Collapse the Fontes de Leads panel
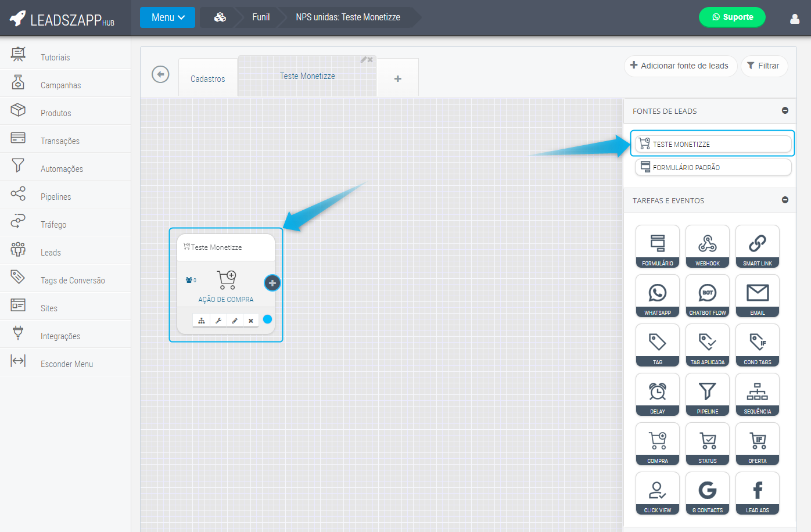The width and height of the screenshot is (811, 532). (785, 110)
